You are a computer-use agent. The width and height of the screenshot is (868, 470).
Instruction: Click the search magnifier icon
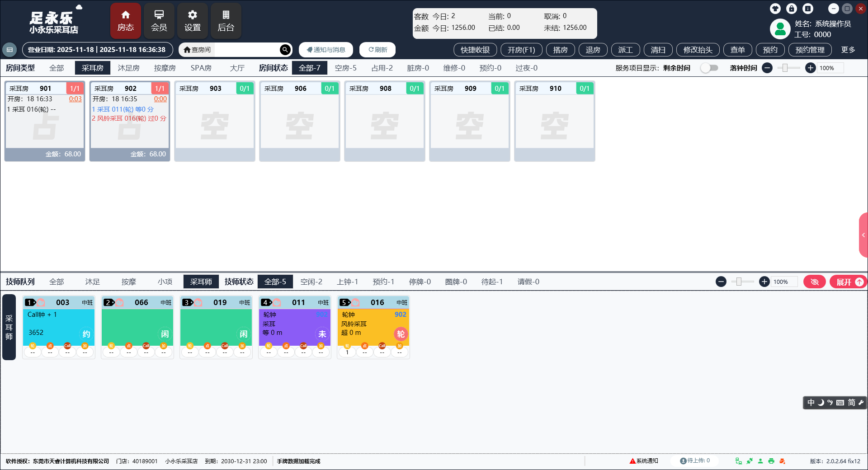(285, 50)
